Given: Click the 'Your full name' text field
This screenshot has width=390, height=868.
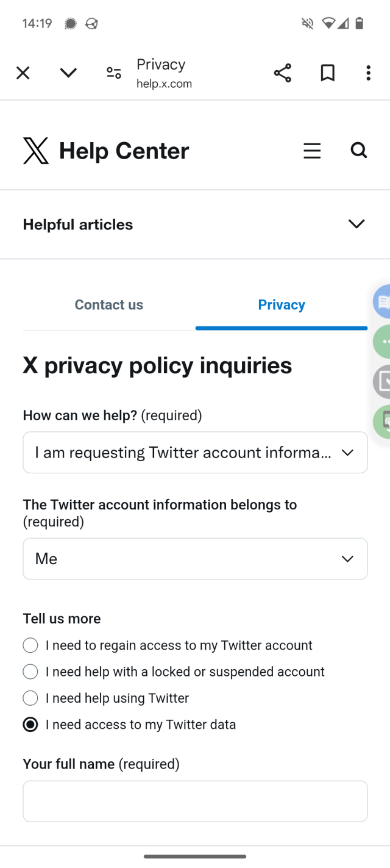Looking at the screenshot, I should 195,801.
